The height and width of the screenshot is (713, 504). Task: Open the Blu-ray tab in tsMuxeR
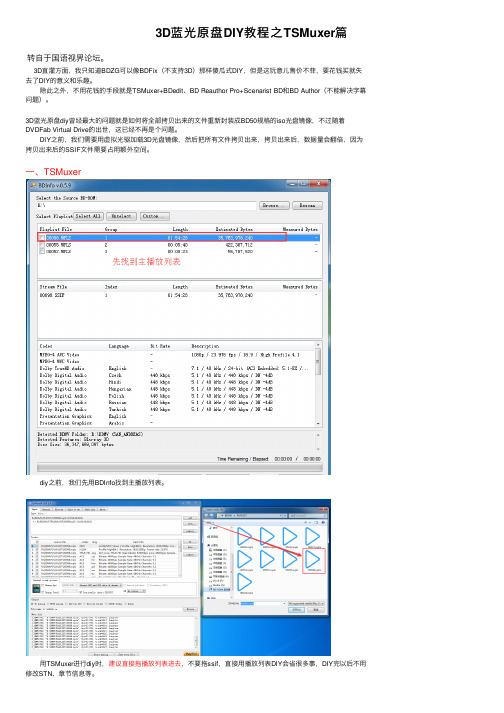click(x=60, y=509)
